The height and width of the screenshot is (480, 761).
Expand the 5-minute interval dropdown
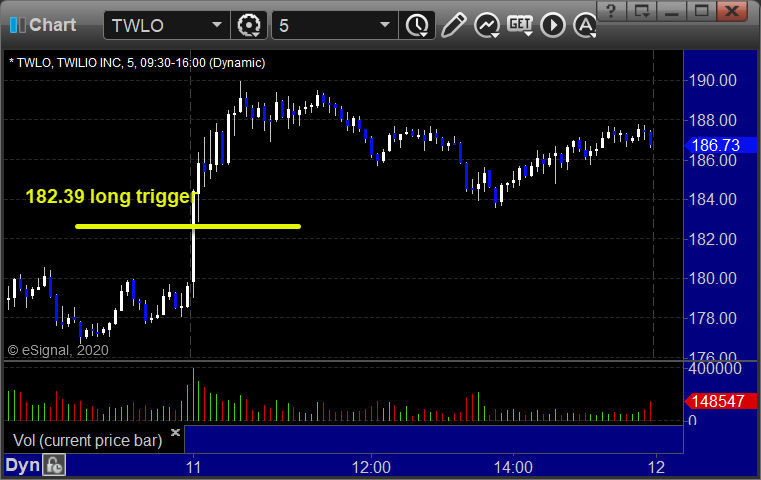coord(384,25)
